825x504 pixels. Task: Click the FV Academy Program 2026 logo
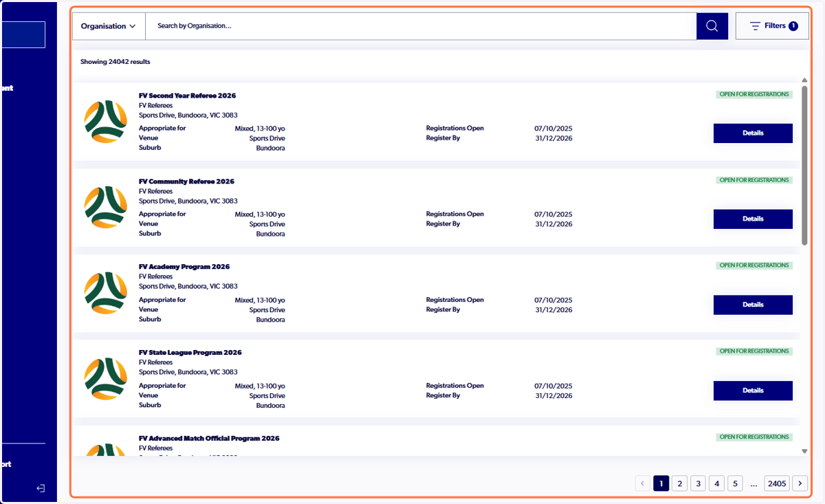tap(106, 293)
